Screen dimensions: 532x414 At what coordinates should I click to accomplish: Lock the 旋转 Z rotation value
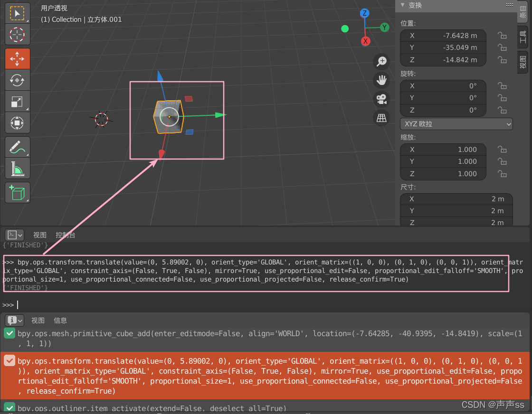tap(502, 110)
